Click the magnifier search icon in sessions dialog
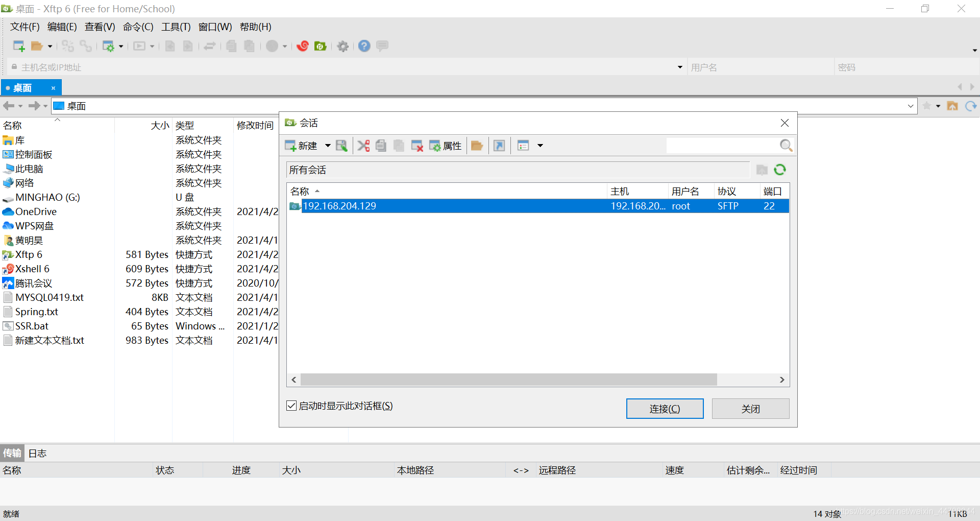980x521 pixels. [786, 146]
